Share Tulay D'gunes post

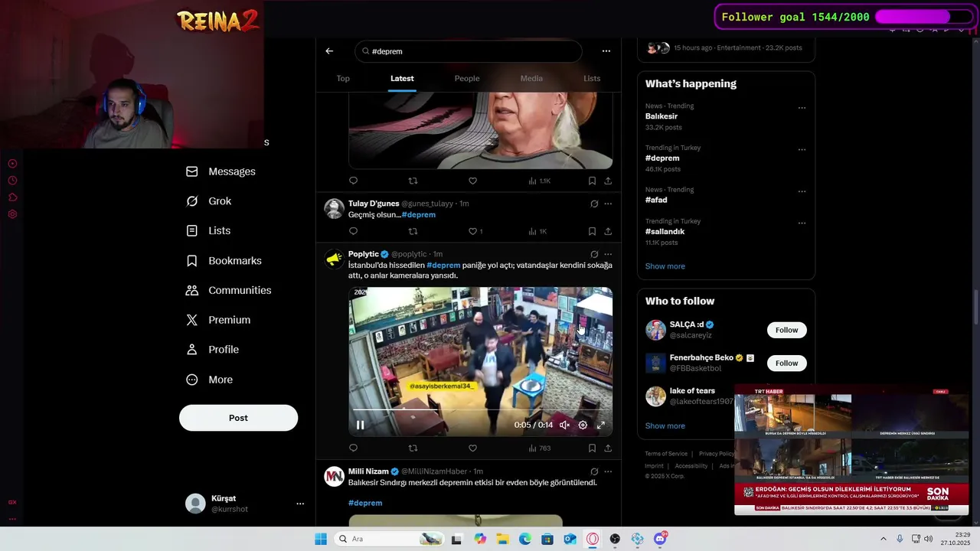click(608, 231)
